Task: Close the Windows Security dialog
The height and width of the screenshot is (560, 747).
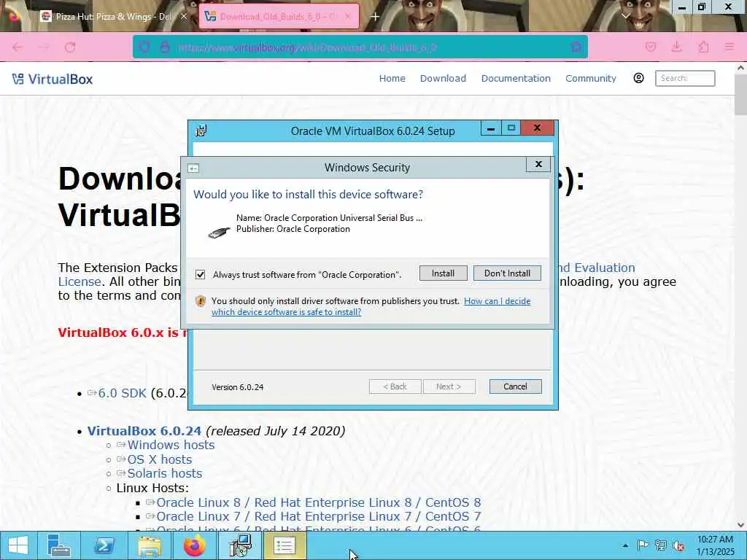Action: click(538, 164)
